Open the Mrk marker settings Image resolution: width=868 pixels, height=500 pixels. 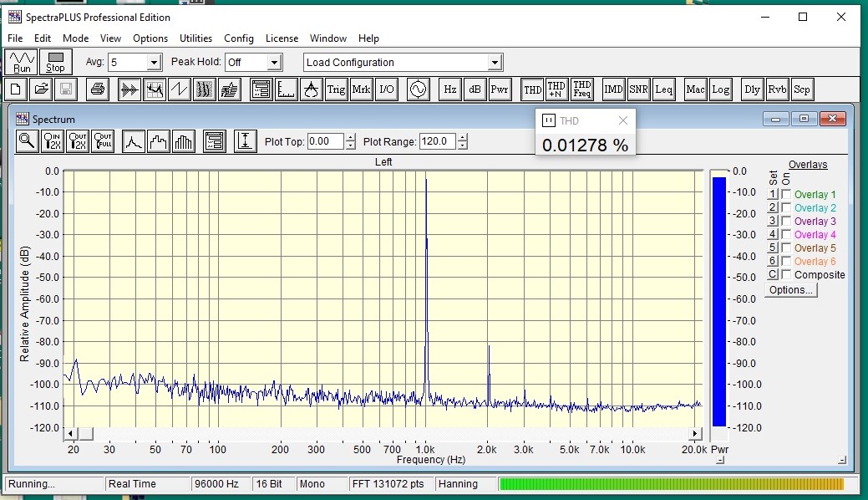[361, 89]
